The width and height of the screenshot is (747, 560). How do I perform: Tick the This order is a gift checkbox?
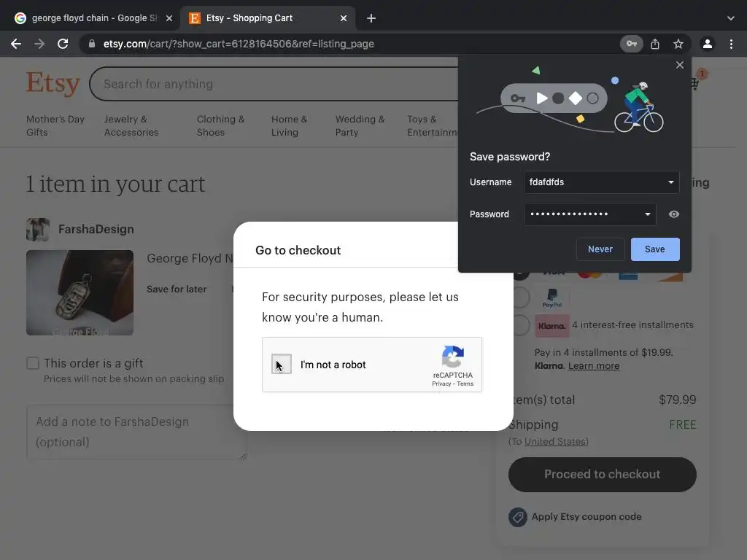click(x=33, y=363)
